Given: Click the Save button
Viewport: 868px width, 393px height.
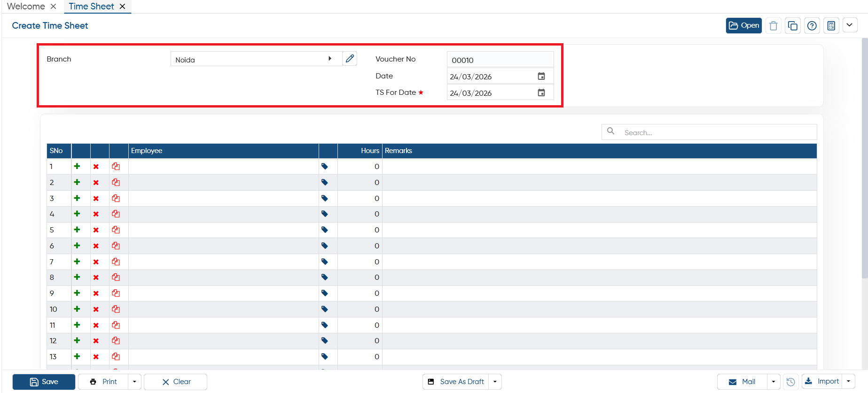Looking at the screenshot, I should (x=44, y=382).
